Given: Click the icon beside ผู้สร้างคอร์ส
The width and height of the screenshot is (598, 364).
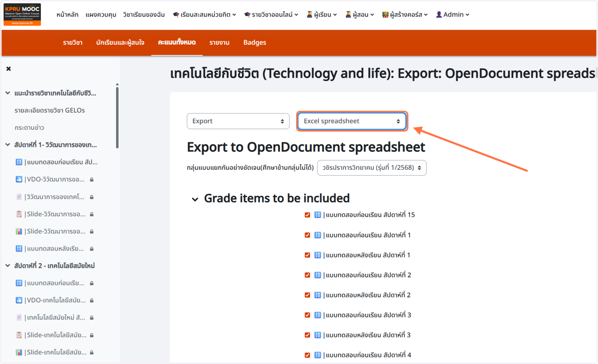Looking at the screenshot, I should tap(385, 15).
